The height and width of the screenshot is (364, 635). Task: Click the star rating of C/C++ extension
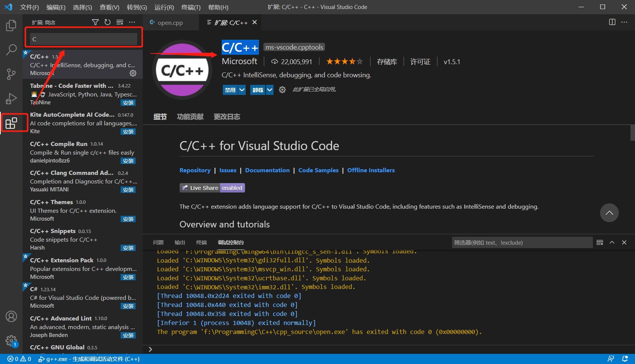coord(345,62)
